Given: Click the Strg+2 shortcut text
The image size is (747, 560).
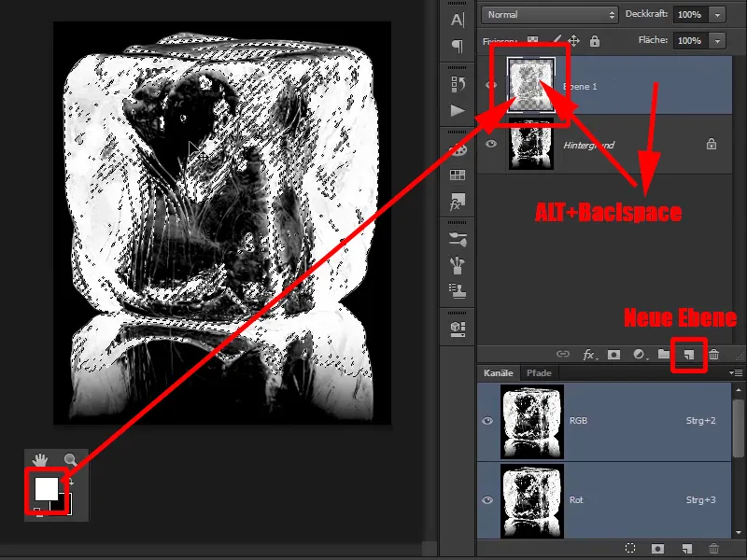Looking at the screenshot, I should (700, 421).
